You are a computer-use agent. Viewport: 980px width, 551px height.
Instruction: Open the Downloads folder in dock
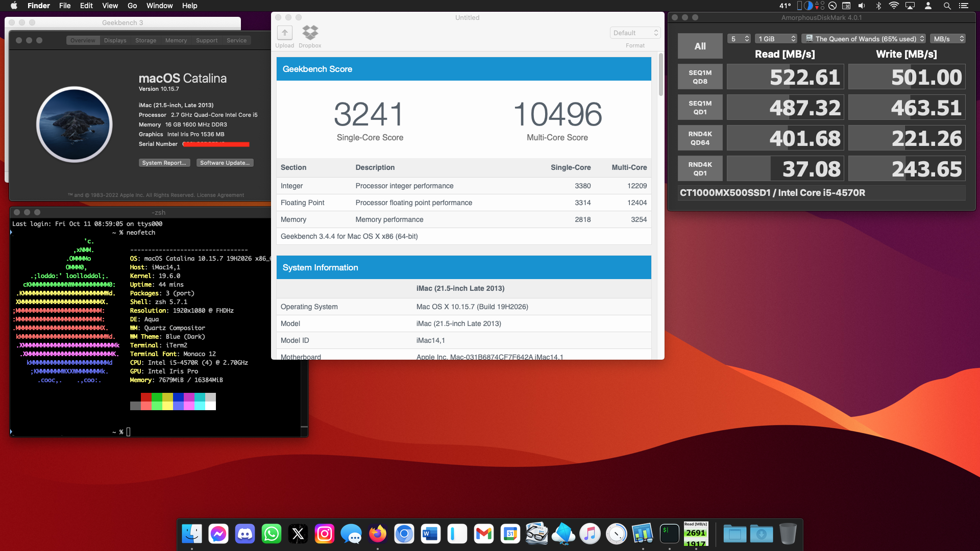click(x=762, y=534)
